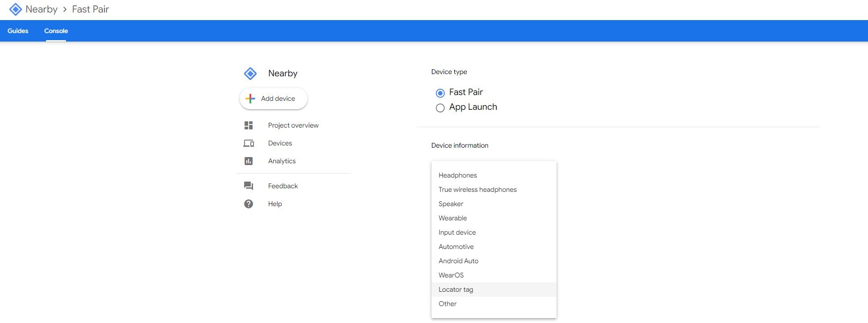Open the Fast Pair breadcrumb link
The image size is (868, 323).
point(91,9)
